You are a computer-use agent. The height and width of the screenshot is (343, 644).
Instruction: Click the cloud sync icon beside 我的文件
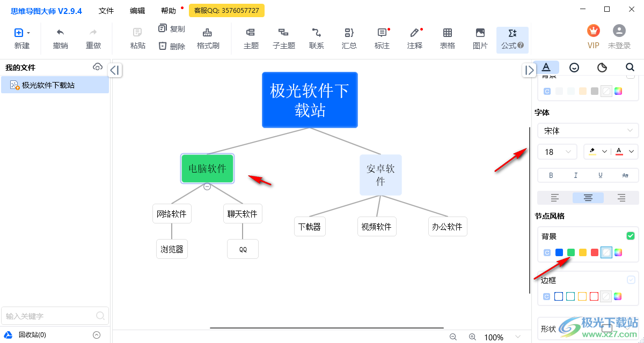coord(98,67)
